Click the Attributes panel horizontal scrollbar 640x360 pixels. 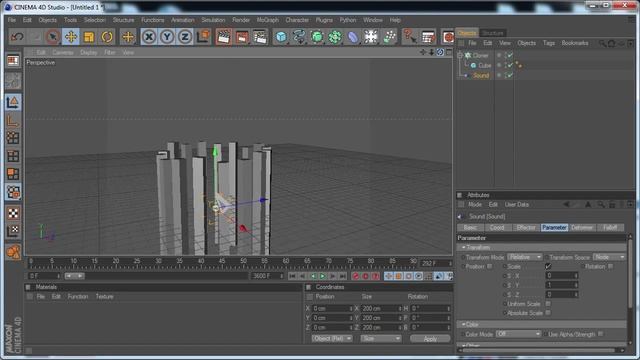click(x=538, y=350)
